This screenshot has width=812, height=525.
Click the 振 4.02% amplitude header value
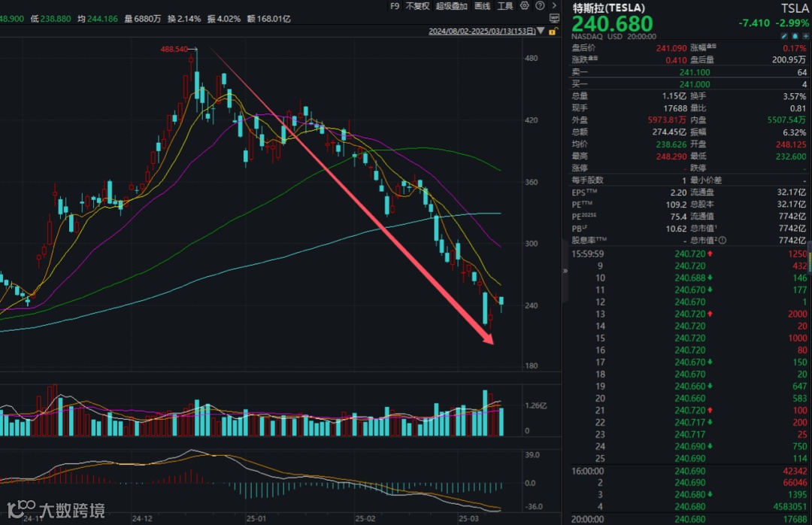click(x=224, y=19)
